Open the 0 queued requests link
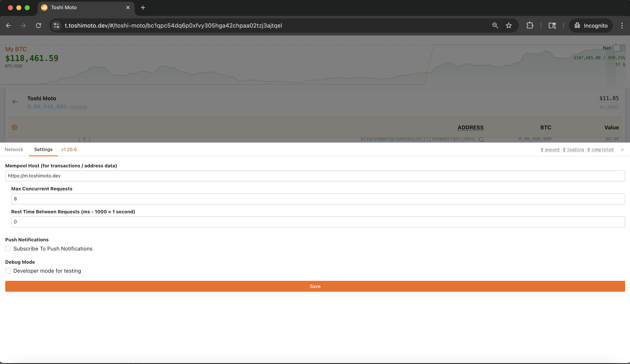Screen dimensions: 630x364 click(x=550, y=149)
